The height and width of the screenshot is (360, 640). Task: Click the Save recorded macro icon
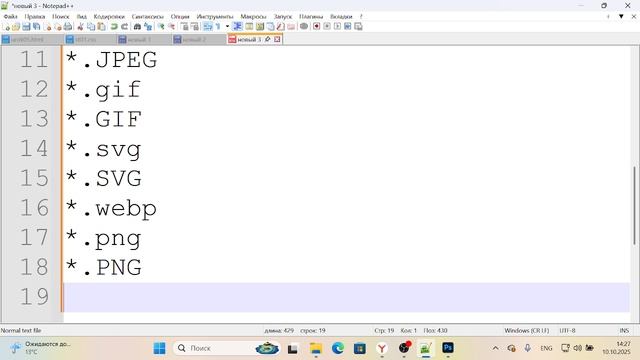pos(358,27)
